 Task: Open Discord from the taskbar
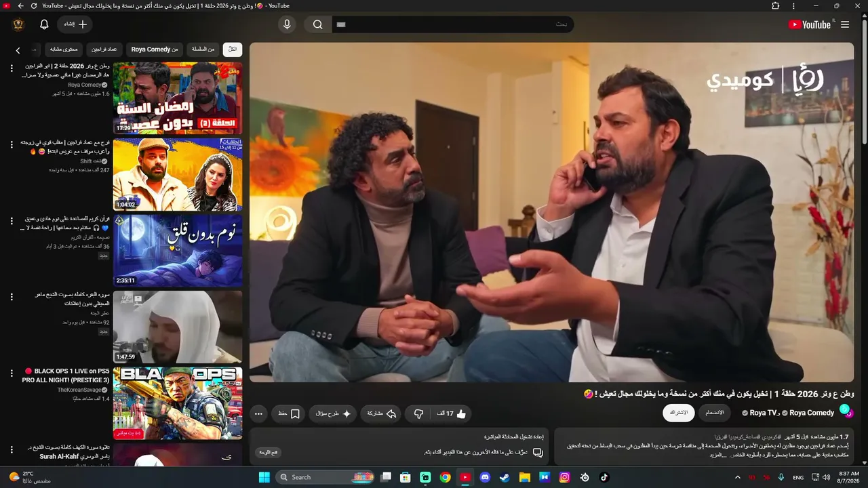[485, 477]
